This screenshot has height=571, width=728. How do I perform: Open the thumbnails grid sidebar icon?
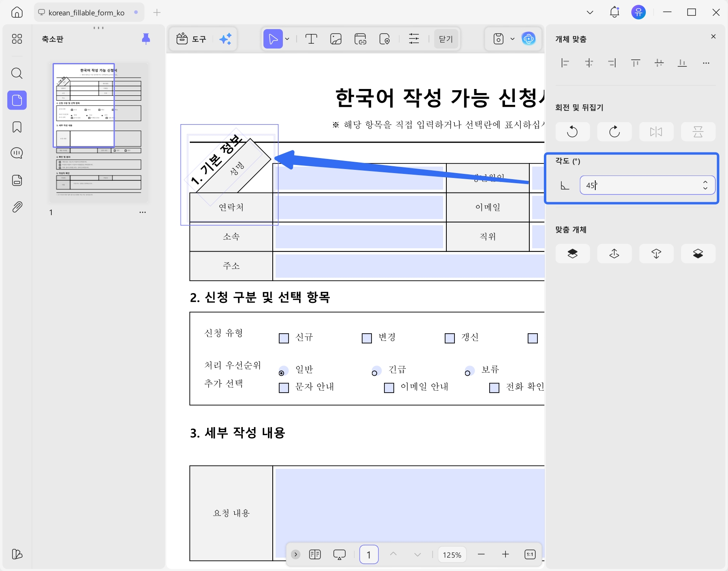tap(17, 39)
